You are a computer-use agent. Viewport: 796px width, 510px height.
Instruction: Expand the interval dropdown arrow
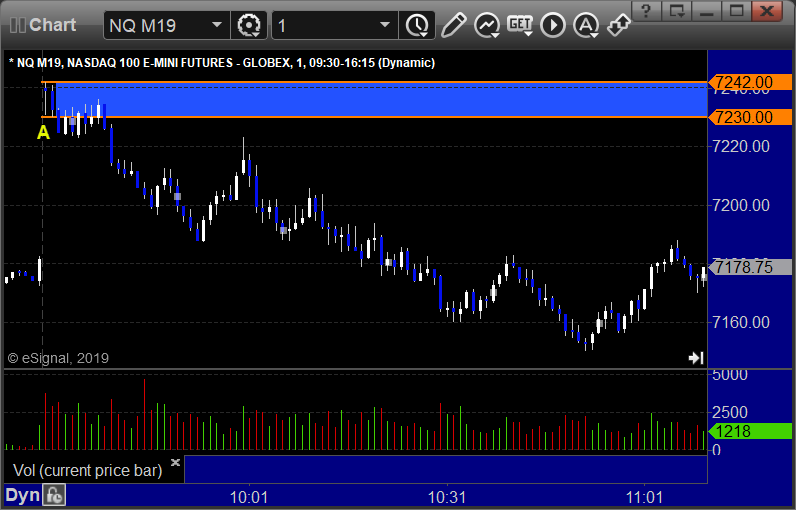pyautogui.click(x=385, y=24)
